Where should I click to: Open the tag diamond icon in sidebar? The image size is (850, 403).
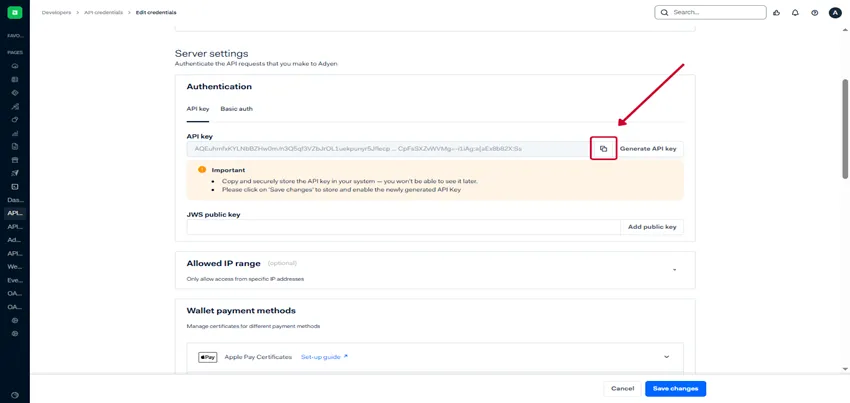coord(15,92)
